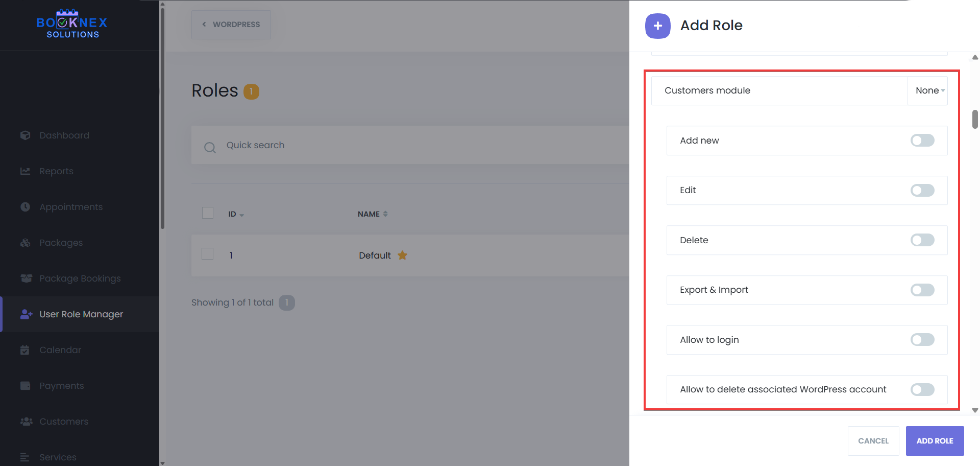Click the Appointments clock icon
The image size is (980, 466).
25,207
